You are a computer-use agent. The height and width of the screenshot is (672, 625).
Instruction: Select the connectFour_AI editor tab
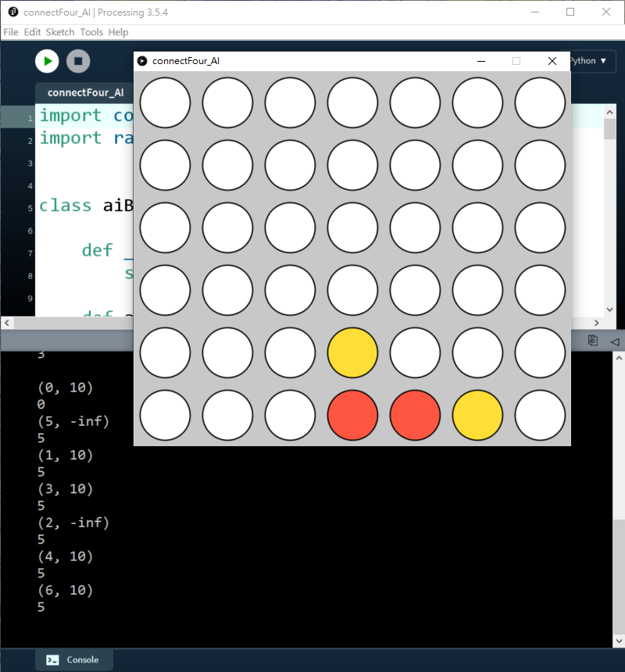[x=85, y=92]
